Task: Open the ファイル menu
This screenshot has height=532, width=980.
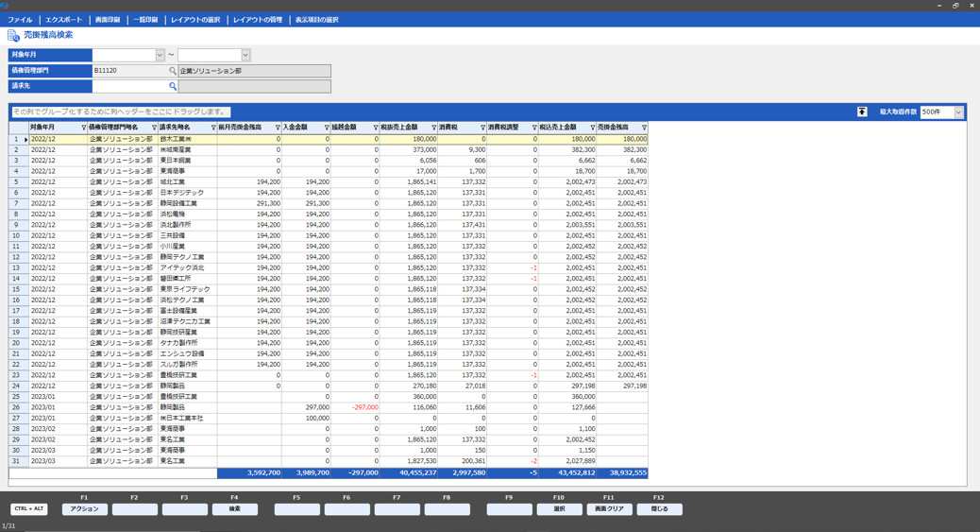Action: click(x=20, y=20)
